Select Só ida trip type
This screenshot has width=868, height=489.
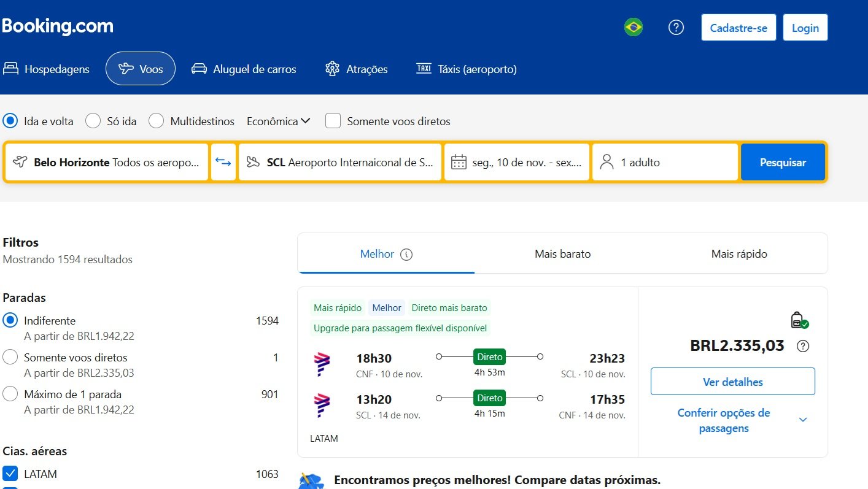93,121
